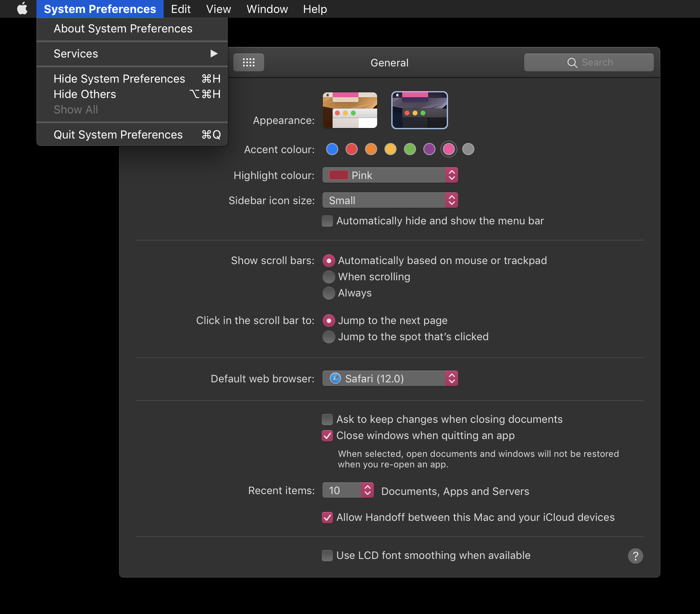Image resolution: width=700 pixels, height=614 pixels.
Task: Select the Dark appearance thumbnail
Action: pyautogui.click(x=420, y=110)
